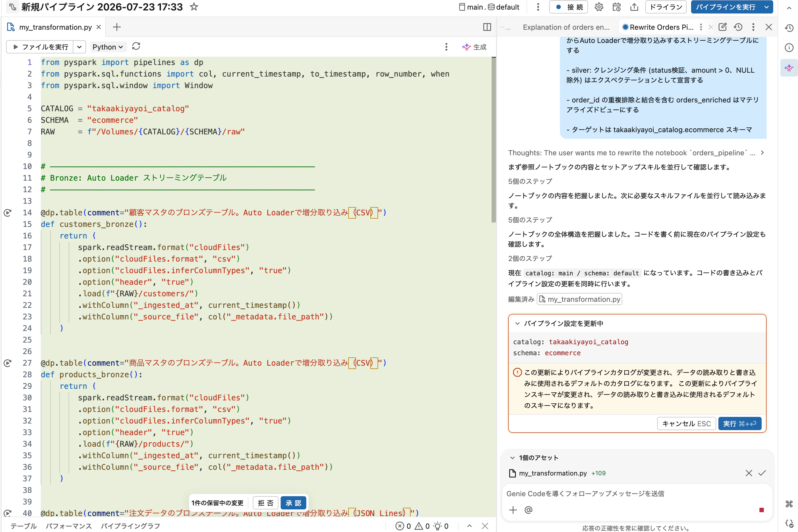
Task: Accept the pending change with 承認
Action: coord(293,503)
